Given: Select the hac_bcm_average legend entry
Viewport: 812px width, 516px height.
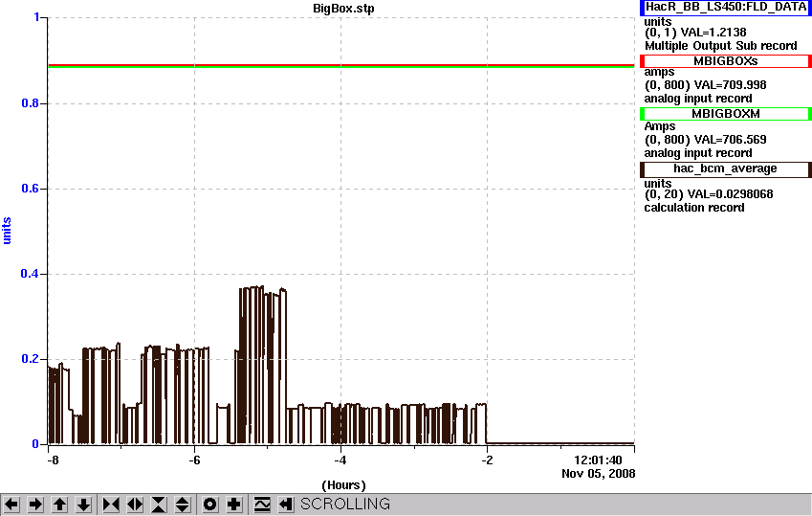Looking at the screenshot, I should click(726, 168).
